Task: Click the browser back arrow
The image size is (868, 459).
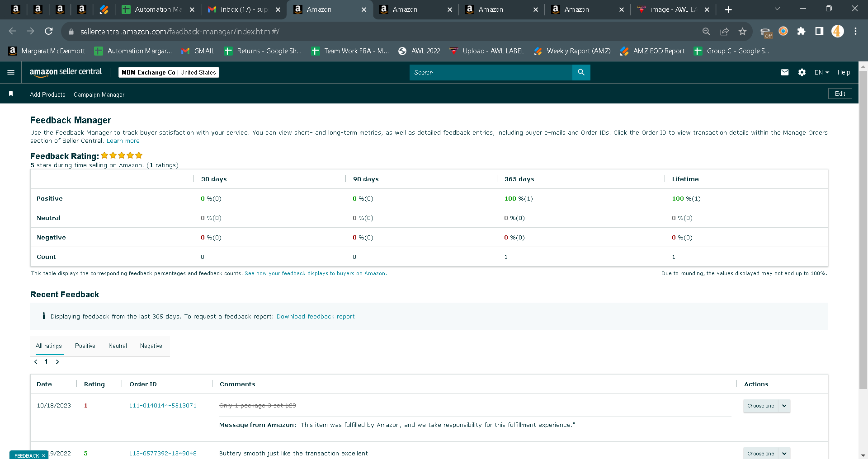Action: coord(13,31)
